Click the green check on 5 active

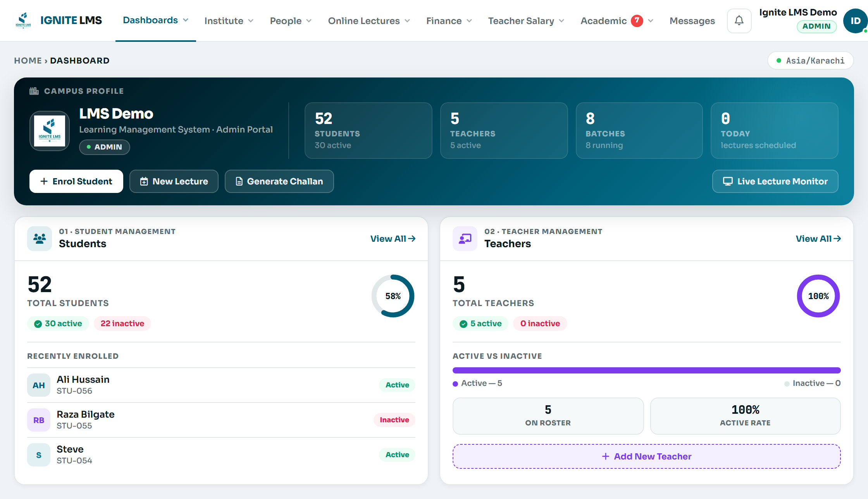[x=463, y=324]
